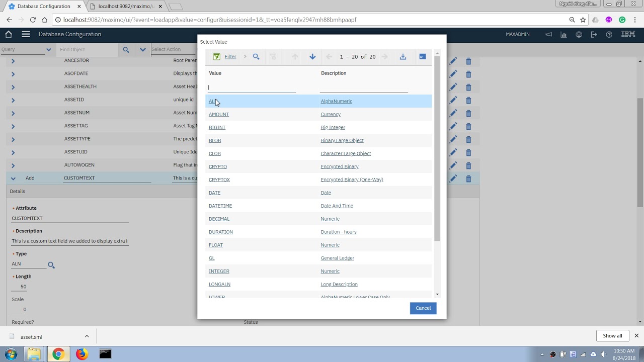
Task: Expand the ANCESTOR attribute row
Action: click(x=13, y=61)
